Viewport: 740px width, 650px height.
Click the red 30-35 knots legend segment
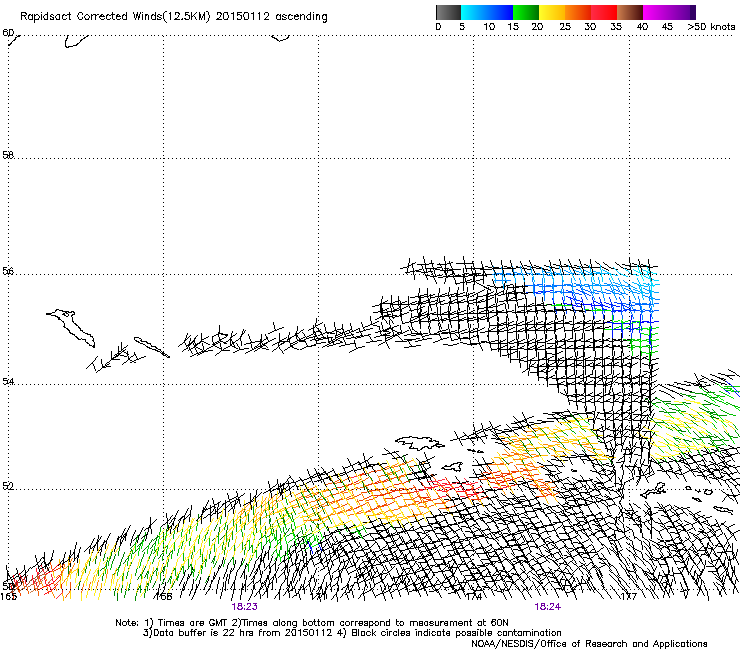604,12
